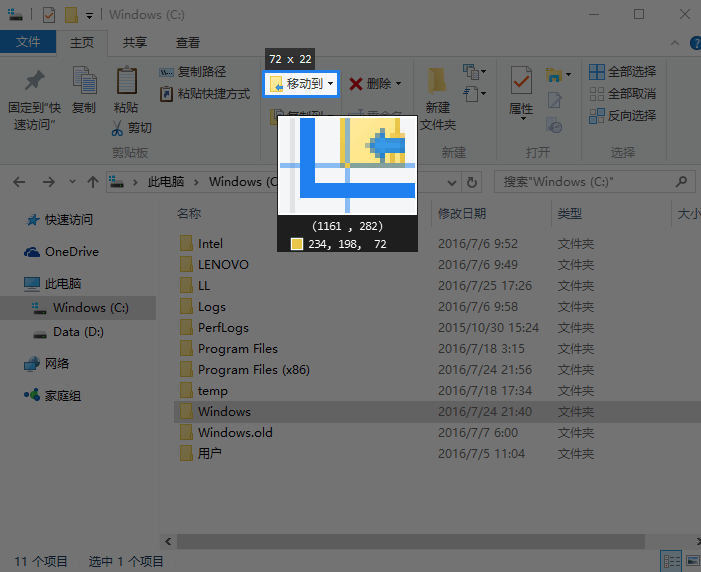This screenshot has width=701, height=572.
Task: Switch to the Share (共享) tab
Action: click(135, 42)
